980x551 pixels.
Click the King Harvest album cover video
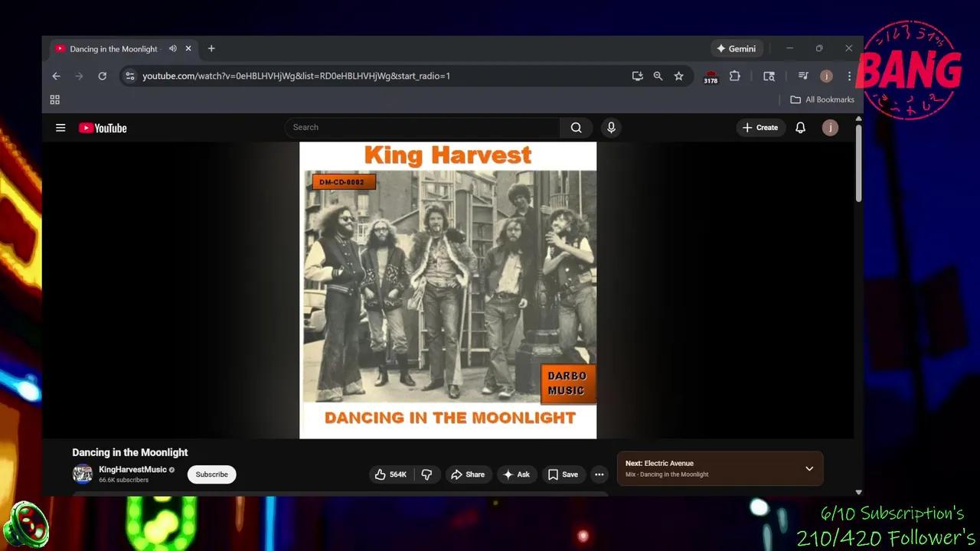click(448, 290)
